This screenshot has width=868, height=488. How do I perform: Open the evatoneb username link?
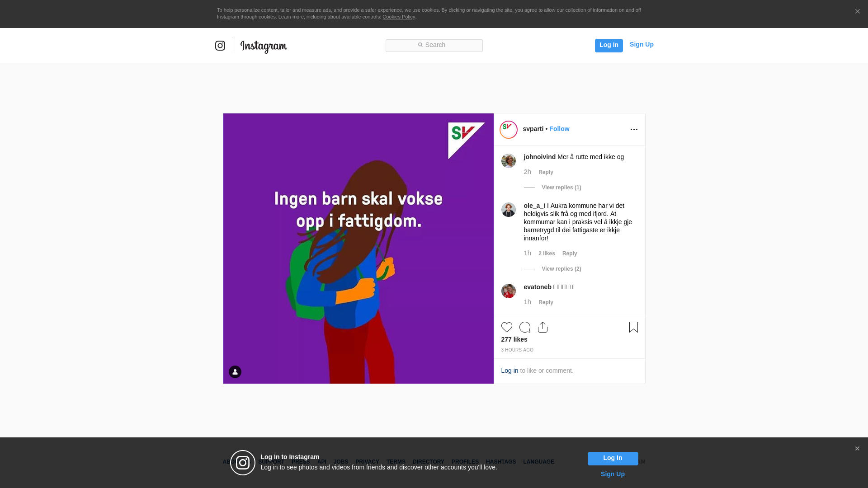pos(538,287)
